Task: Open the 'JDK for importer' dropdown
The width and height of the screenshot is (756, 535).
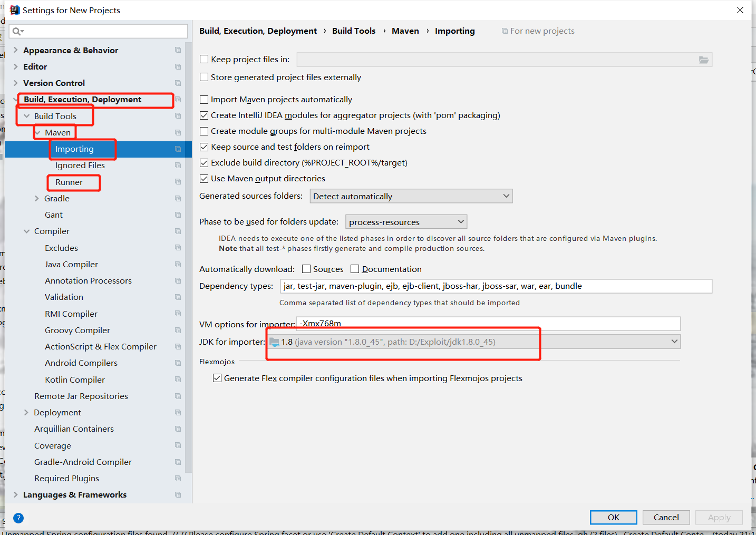Action: pyautogui.click(x=474, y=342)
